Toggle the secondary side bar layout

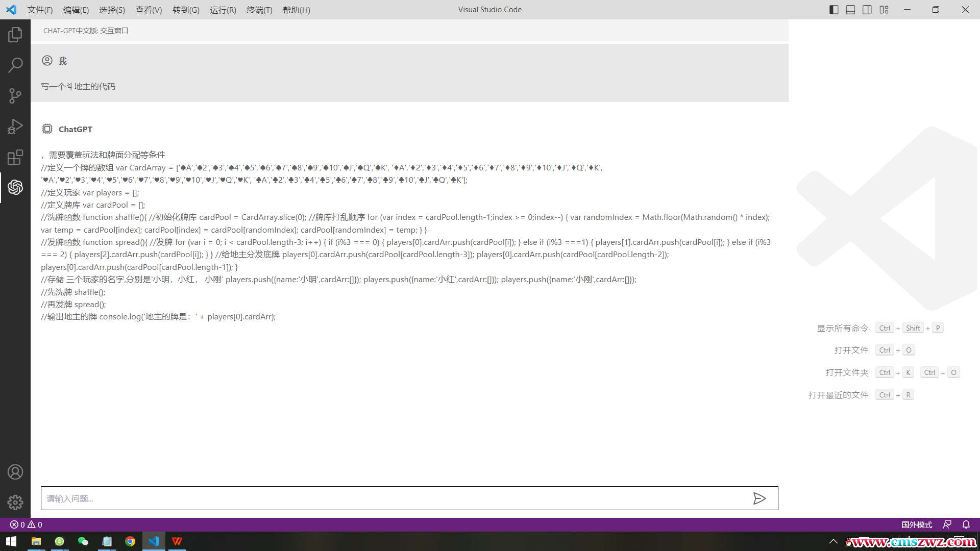point(867,10)
